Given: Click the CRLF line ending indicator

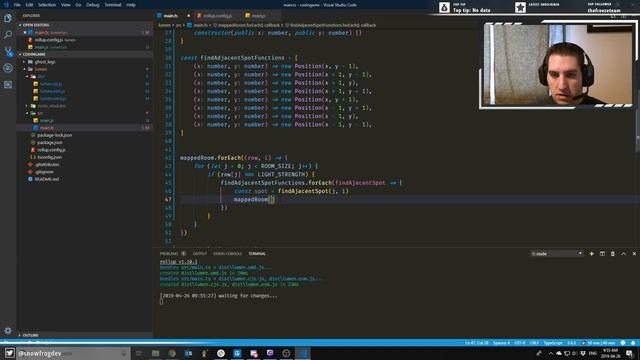Looking at the screenshot, I should click(534, 343).
